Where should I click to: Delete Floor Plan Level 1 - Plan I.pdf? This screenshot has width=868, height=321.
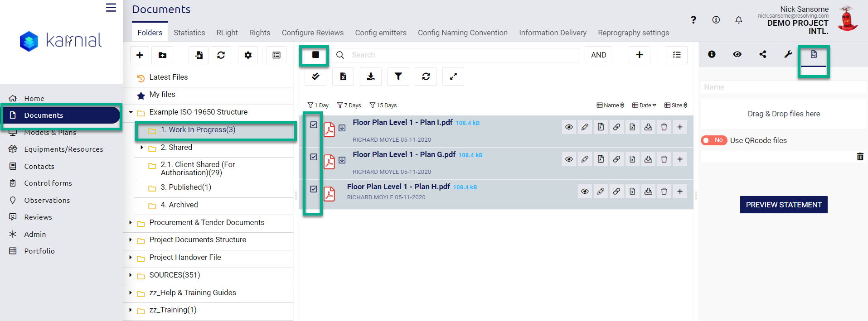[664, 127]
